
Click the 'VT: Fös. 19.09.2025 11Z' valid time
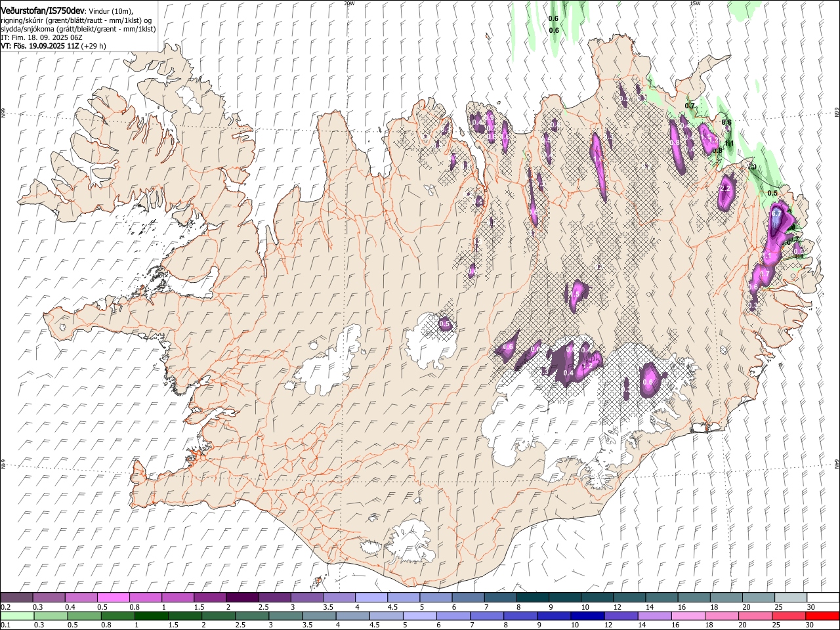point(40,46)
